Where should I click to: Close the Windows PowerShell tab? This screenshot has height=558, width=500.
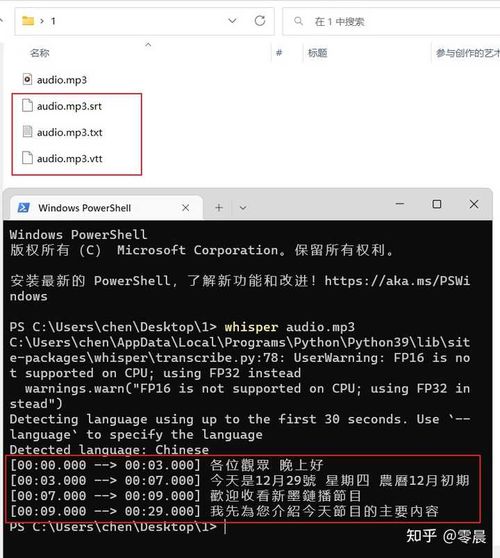pyautogui.click(x=186, y=208)
